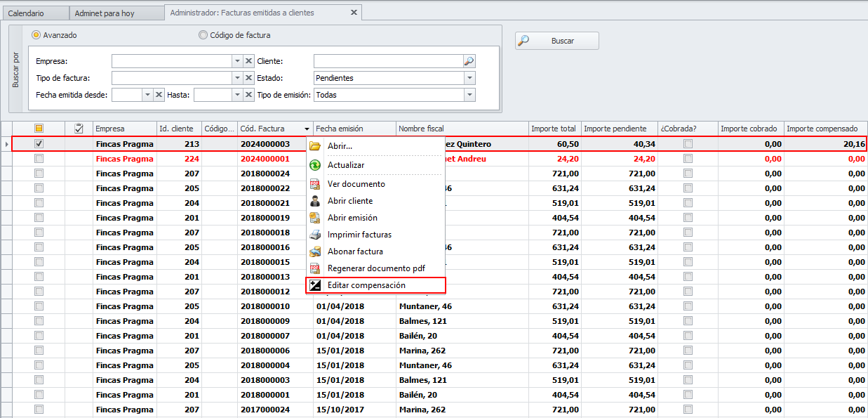
Task: Click the printer icon for Imprimir facturas
Action: point(315,235)
